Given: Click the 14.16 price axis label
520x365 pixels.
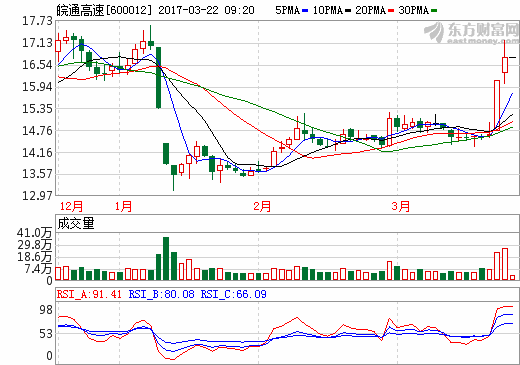Looking at the screenshot, I should coord(37,153).
